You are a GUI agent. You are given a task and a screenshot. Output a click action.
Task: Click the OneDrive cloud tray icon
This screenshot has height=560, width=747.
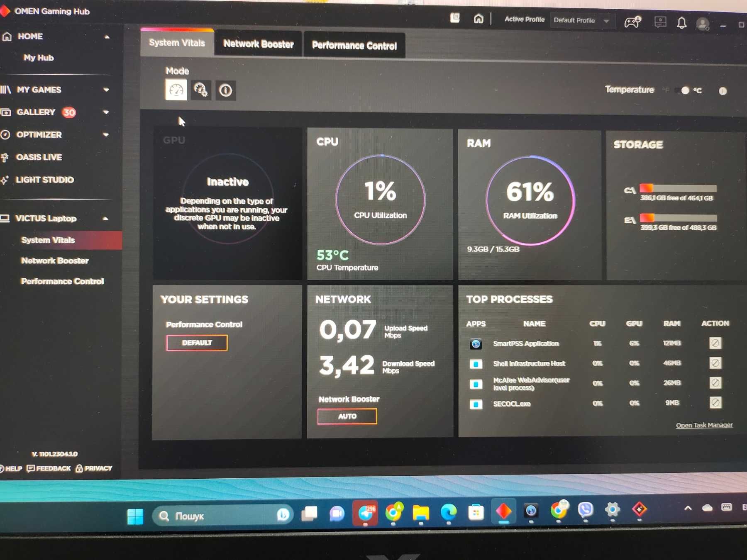pos(707,508)
